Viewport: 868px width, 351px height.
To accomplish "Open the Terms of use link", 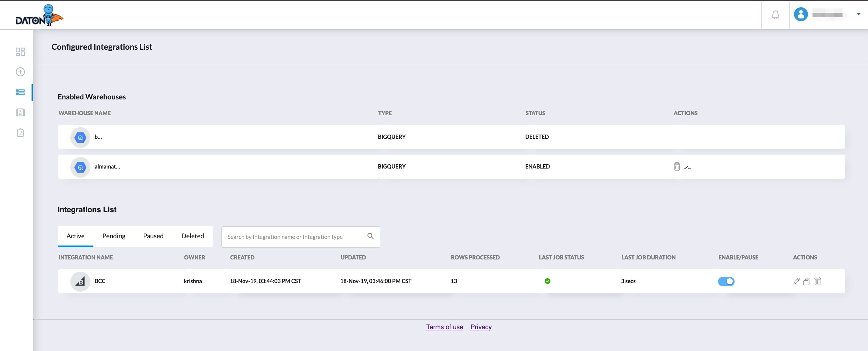I will click(x=444, y=327).
